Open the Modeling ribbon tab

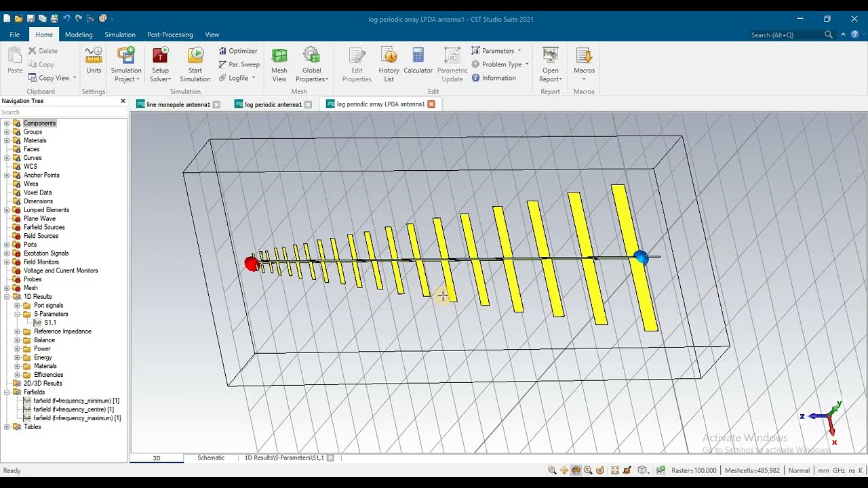tap(79, 35)
